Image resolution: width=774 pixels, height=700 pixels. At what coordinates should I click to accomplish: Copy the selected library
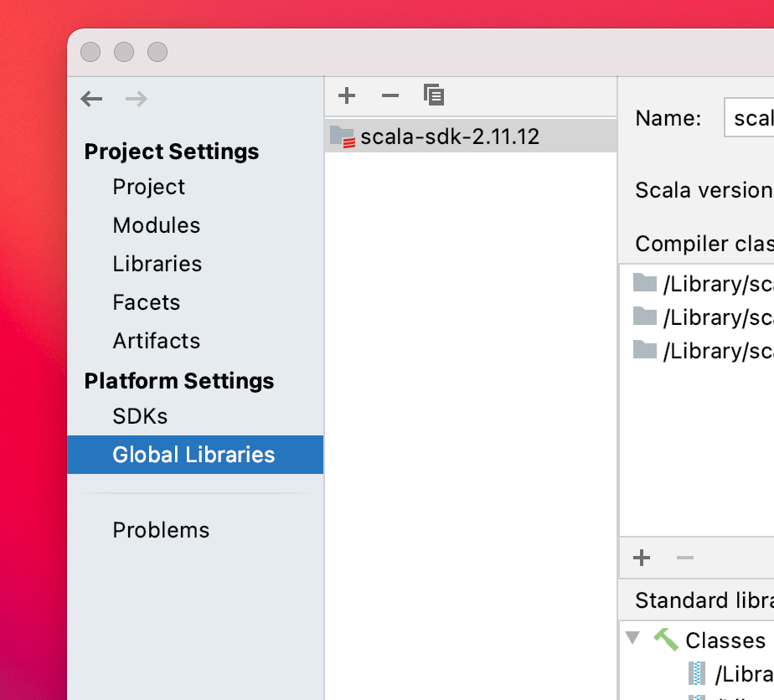[x=434, y=95]
